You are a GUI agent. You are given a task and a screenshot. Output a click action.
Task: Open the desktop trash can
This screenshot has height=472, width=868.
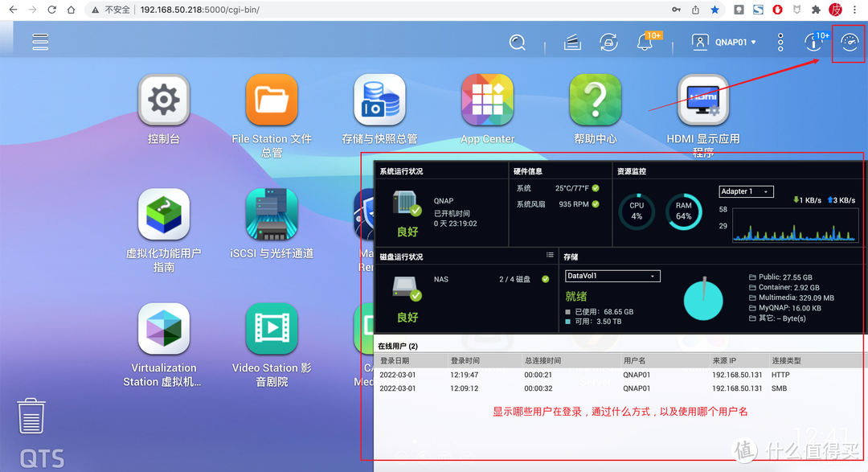click(x=31, y=416)
